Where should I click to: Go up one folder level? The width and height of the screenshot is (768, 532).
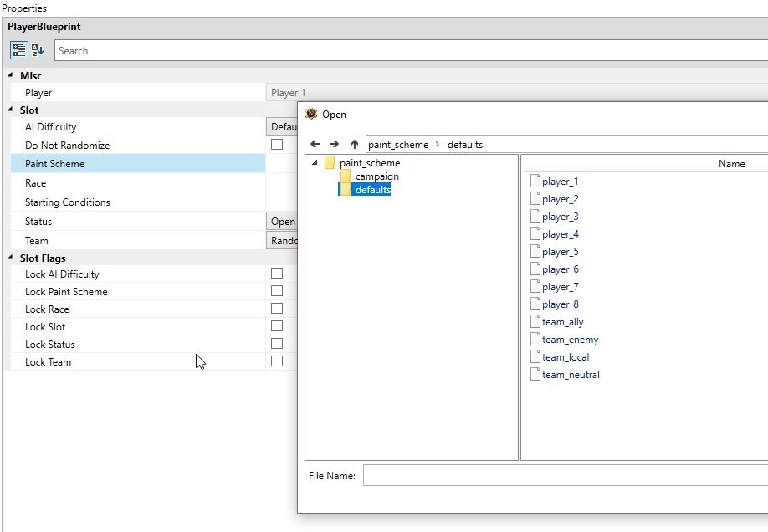[x=355, y=144]
